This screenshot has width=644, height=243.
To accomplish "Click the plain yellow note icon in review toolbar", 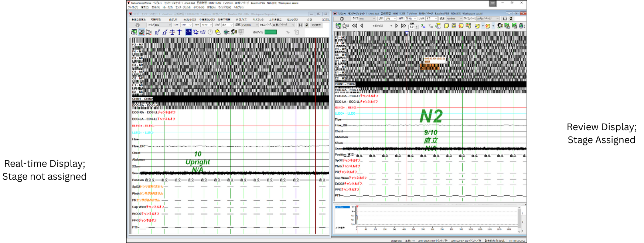I will click(446, 26).
